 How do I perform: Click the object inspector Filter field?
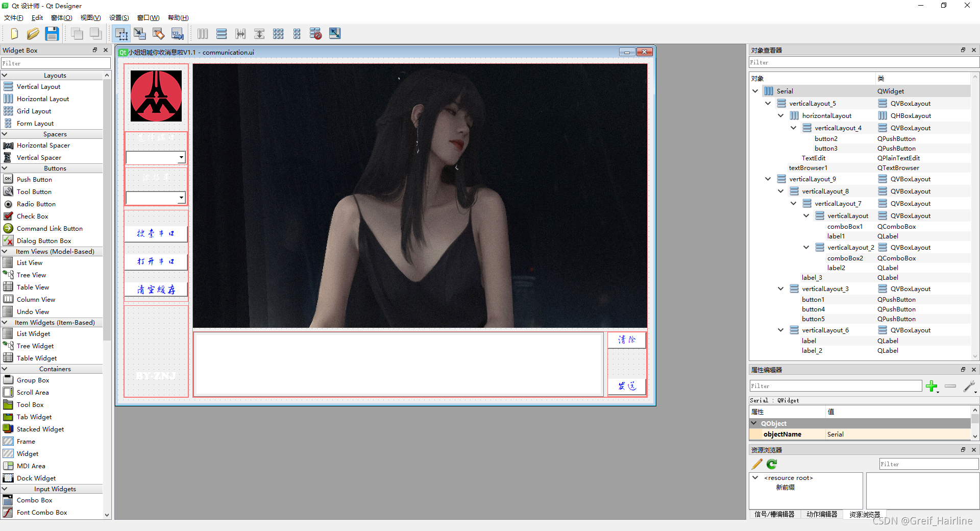click(864, 62)
